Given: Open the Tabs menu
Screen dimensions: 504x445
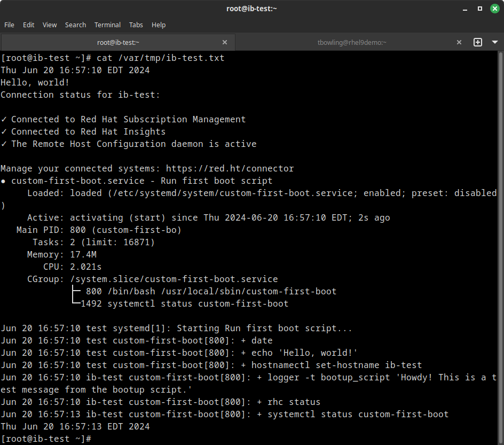Looking at the screenshot, I should [x=136, y=25].
